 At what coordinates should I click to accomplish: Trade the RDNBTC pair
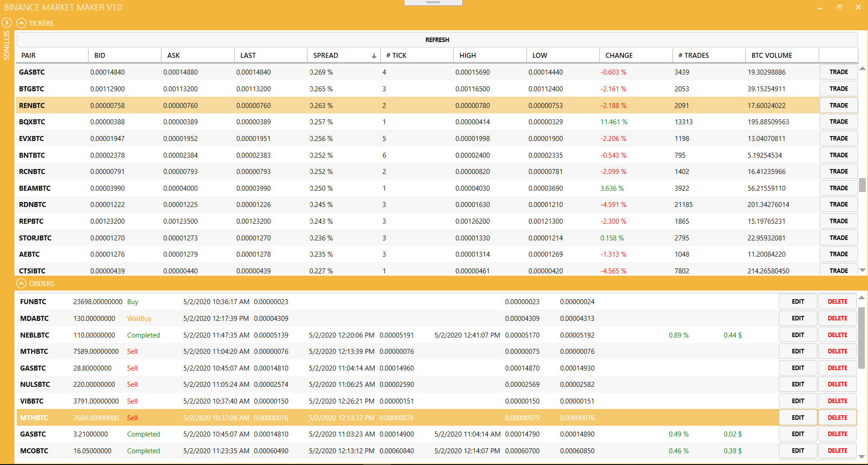coord(839,204)
